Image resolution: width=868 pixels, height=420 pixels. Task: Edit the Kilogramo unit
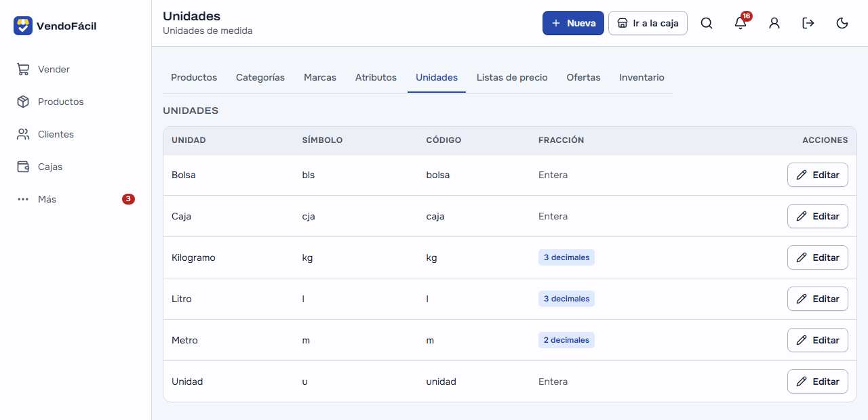click(817, 257)
